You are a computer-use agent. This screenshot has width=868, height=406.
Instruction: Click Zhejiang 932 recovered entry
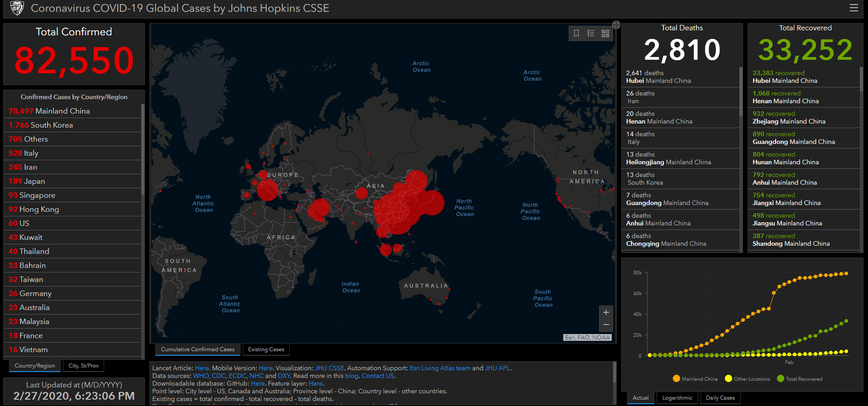pos(804,118)
